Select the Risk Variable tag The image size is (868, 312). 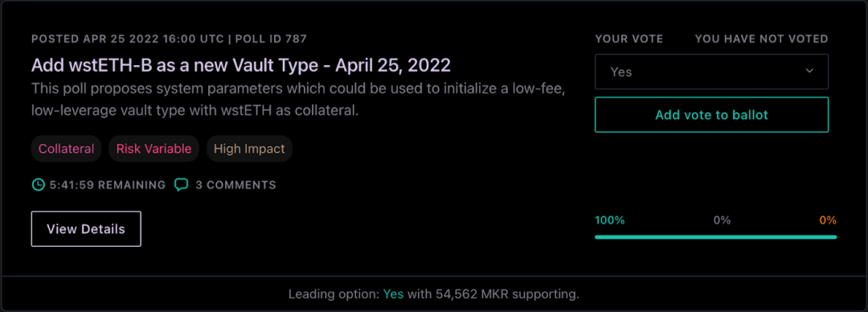click(154, 149)
